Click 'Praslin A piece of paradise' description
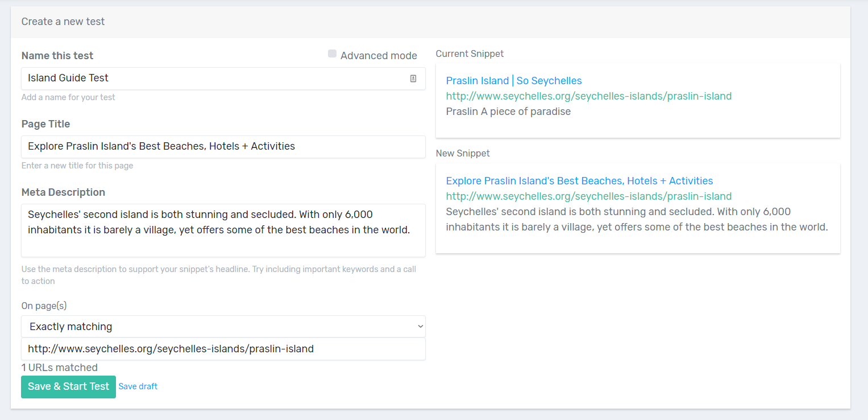Image resolution: width=868 pixels, height=420 pixels. click(x=508, y=112)
